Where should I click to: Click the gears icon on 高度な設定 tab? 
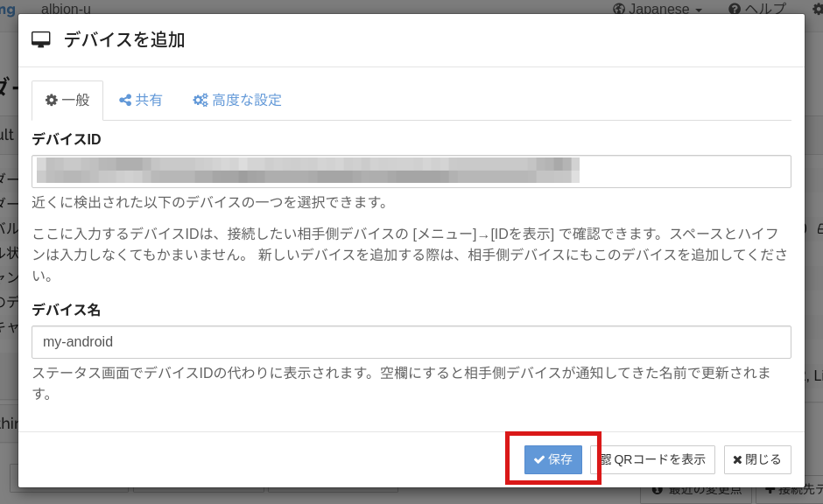coord(200,101)
